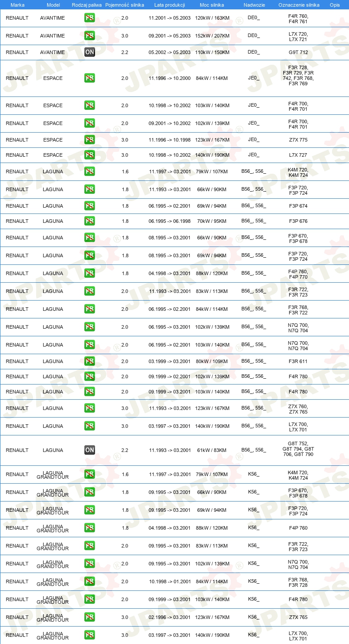Click petrol icon in Laguna F4P 760, F4P 770 row
This screenshot has width=349, height=644.
pos(90,273)
